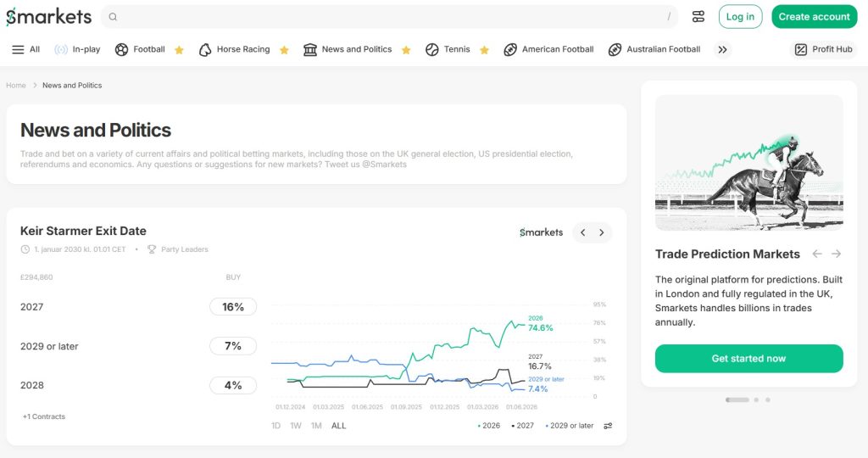
Task: Buy the 2027 contract at 16%
Action: coord(233,307)
